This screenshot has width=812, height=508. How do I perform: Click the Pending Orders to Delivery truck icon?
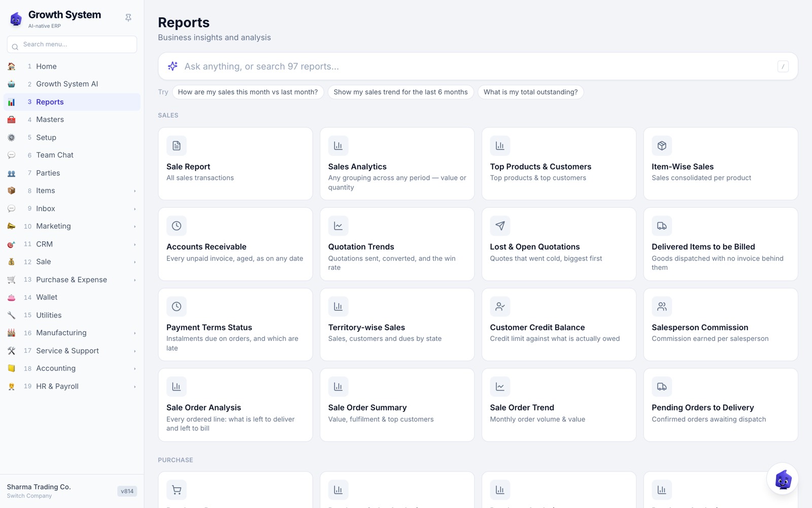tap(662, 387)
